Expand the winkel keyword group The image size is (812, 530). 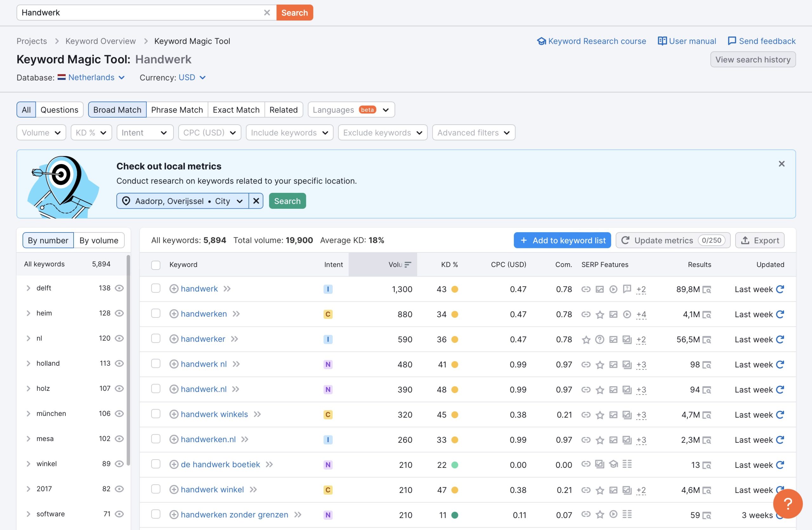point(28,464)
